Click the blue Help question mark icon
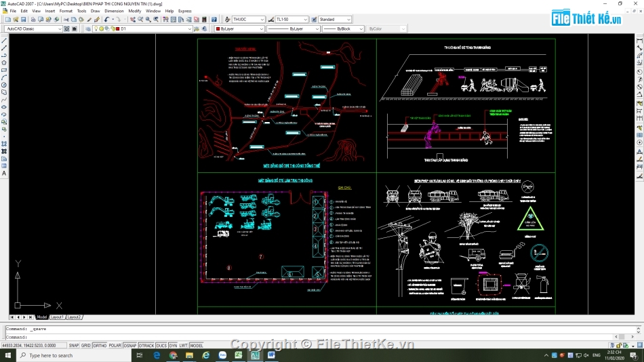The width and height of the screenshot is (644, 362). point(214,19)
